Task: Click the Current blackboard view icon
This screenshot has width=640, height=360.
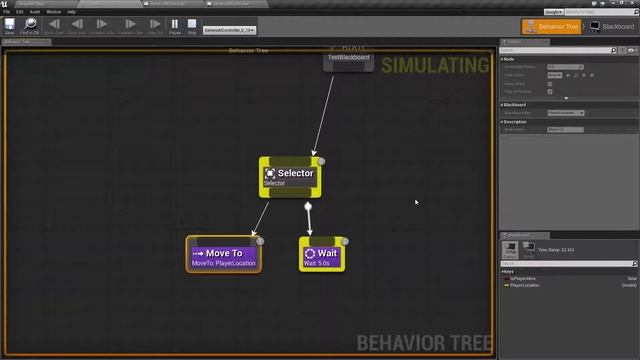Action: click(x=510, y=250)
